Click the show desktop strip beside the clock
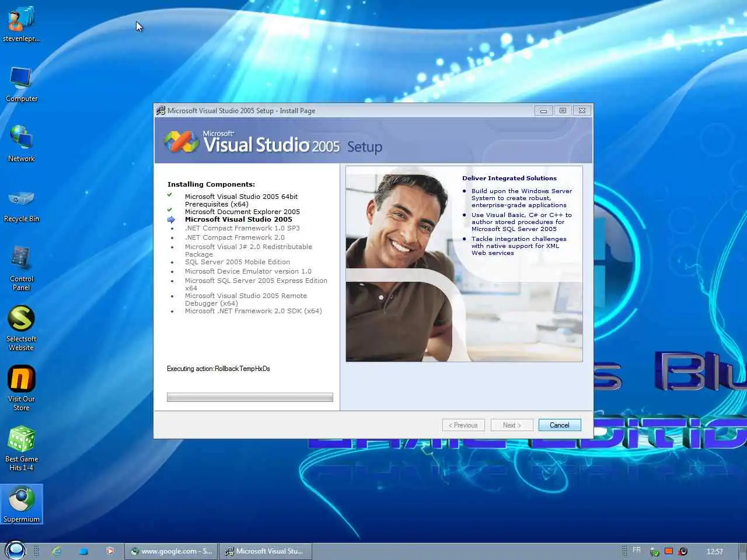This screenshot has height=560, width=747. [x=742, y=551]
